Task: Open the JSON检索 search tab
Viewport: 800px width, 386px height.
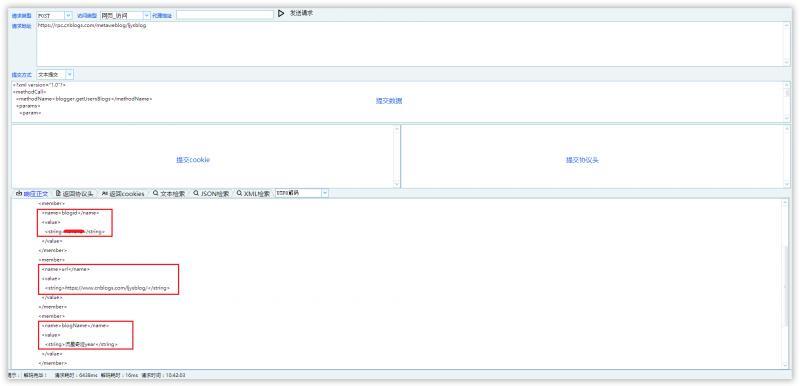Action: [x=211, y=194]
